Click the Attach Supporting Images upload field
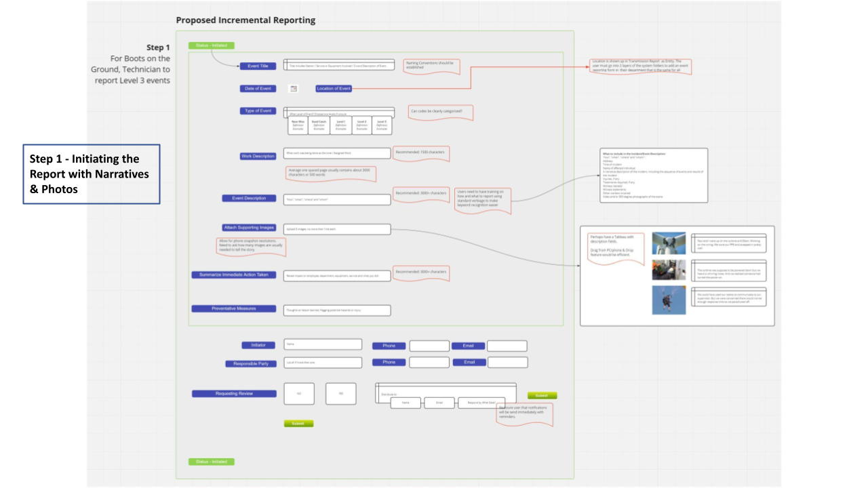The image size is (868, 488). click(337, 230)
